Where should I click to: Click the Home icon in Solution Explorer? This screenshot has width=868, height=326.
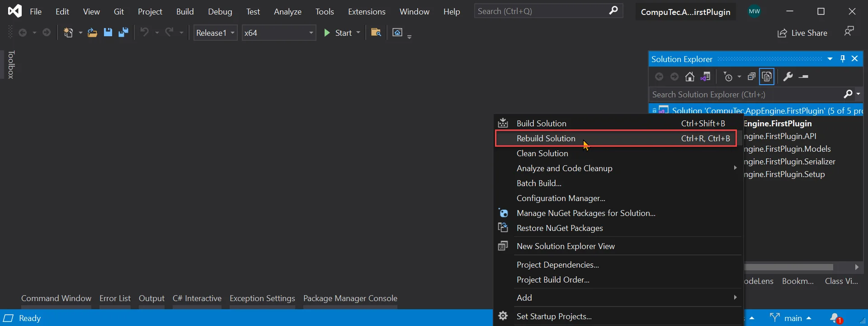(x=689, y=77)
